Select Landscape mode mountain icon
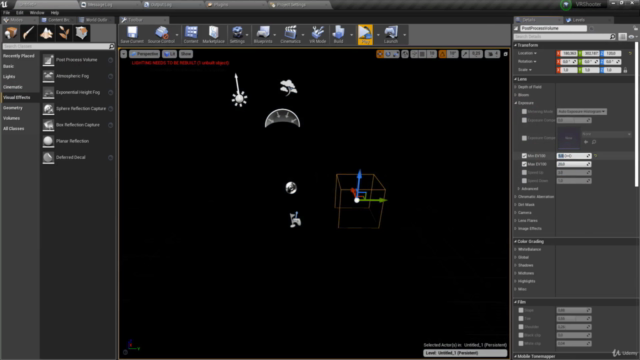The width and height of the screenshot is (640, 360). coord(46,33)
